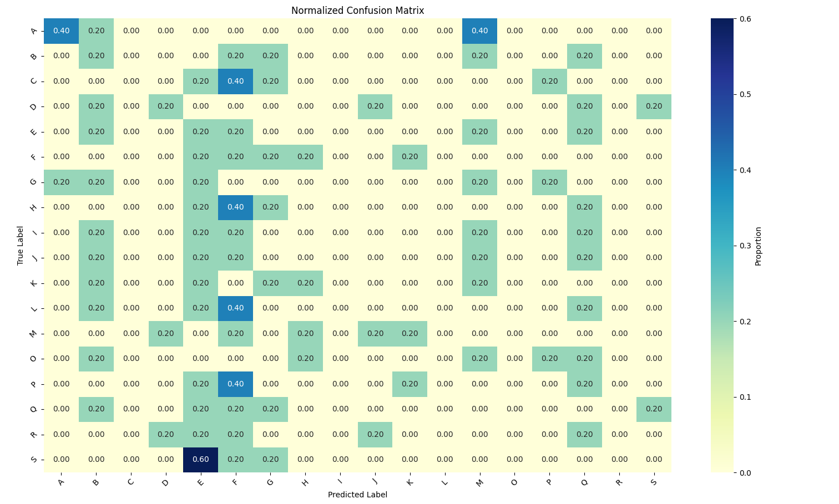Image resolution: width=839 pixels, height=504 pixels.
Task: Click x-axis tick label 'M' below the matrix
Action: tap(479, 482)
